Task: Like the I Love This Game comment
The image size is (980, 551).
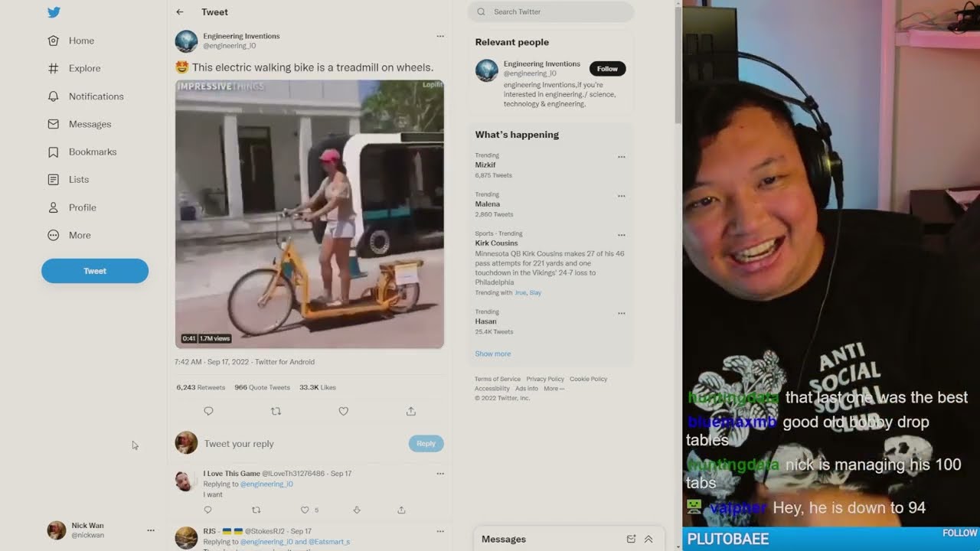Action: (x=305, y=510)
